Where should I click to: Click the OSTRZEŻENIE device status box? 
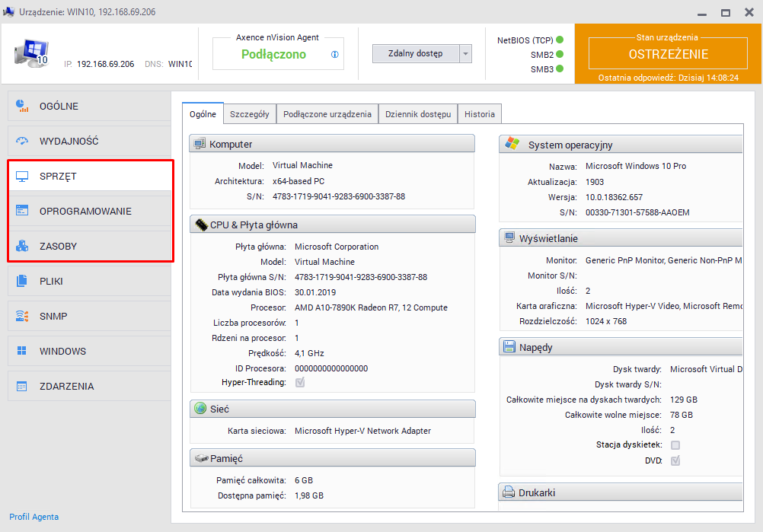click(x=668, y=54)
